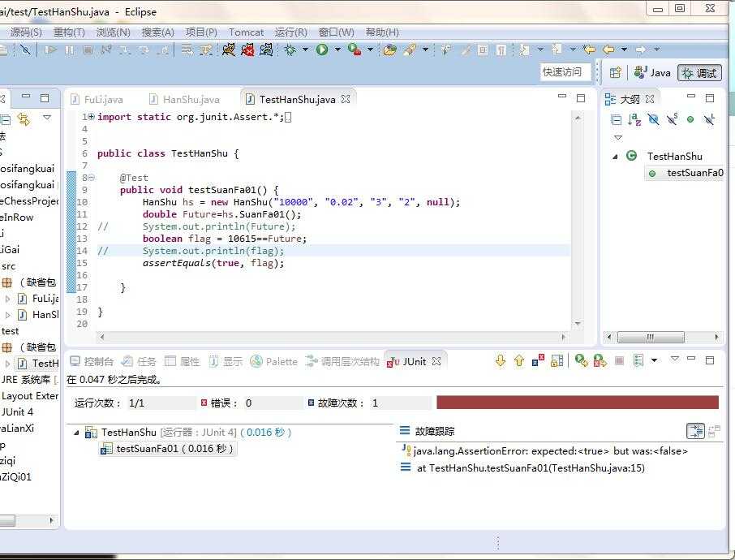Open JUnit view menu triangle
Viewport: 735px width, 560px height.
674,359
